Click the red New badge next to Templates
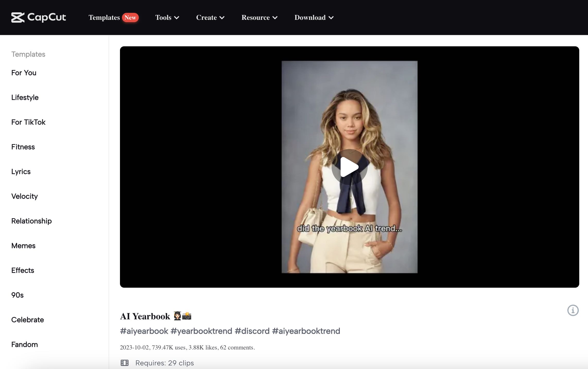This screenshot has height=369, width=588. (131, 17)
